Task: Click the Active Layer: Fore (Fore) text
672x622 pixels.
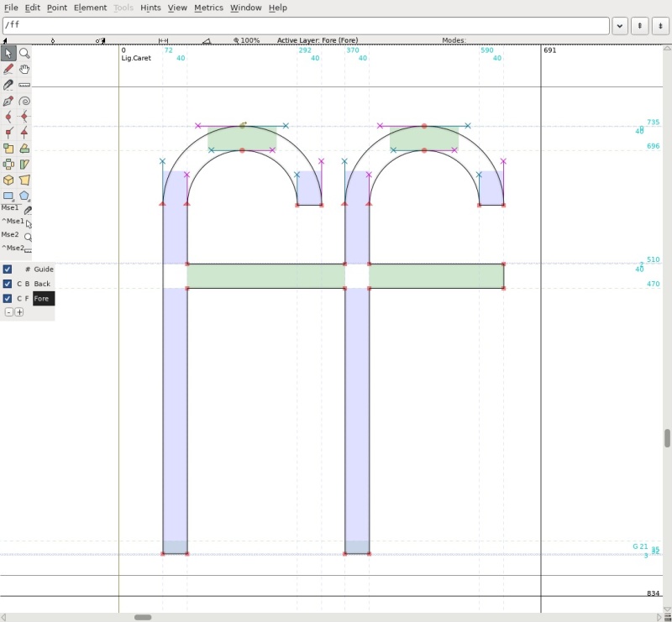Action: point(318,40)
